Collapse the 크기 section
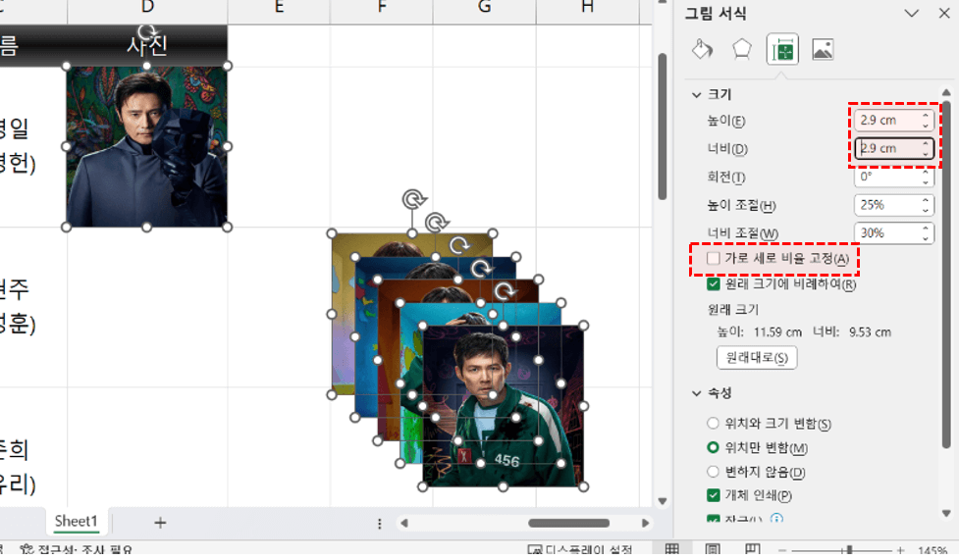Screen dimensions: 959x560 (697, 95)
